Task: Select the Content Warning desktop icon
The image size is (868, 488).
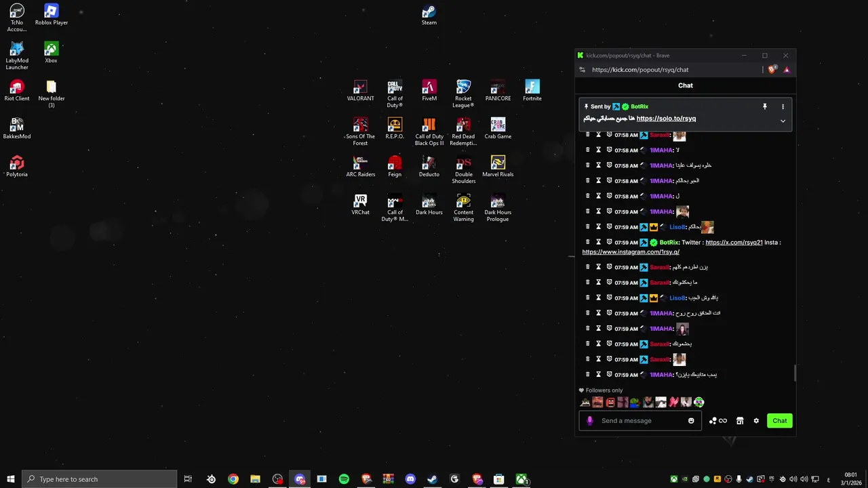Action: coord(463,207)
